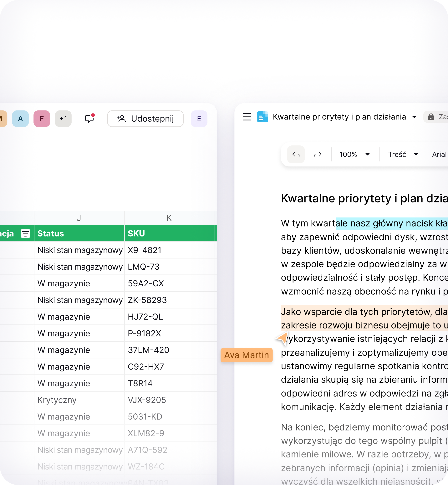
Task: Click the blue document file icon
Action: pyautogui.click(x=262, y=117)
